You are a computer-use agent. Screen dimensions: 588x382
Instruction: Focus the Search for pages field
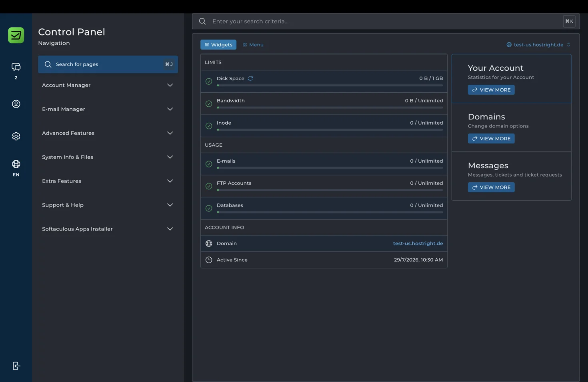(x=108, y=64)
